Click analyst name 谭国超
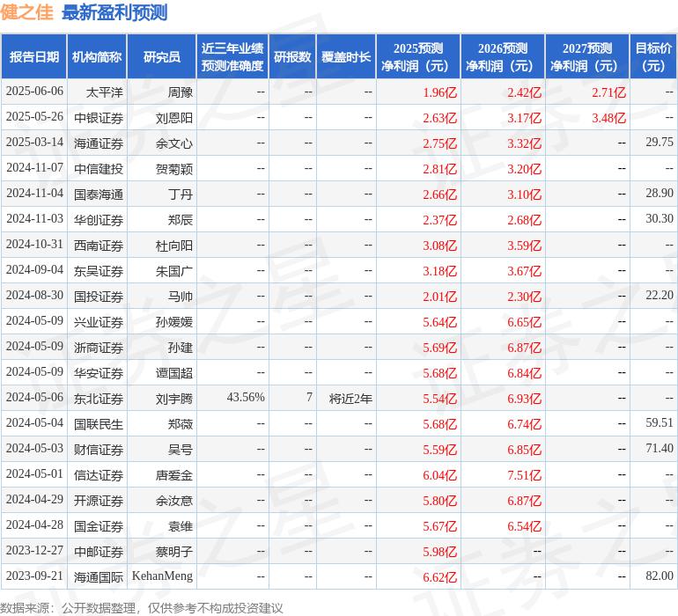The width and height of the screenshot is (678, 616). click(174, 372)
